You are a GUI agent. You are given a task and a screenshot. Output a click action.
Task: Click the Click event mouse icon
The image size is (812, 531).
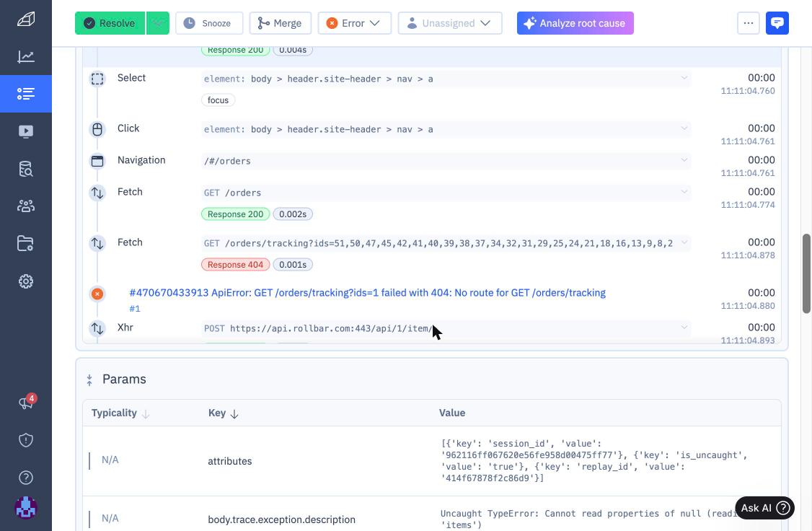click(x=97, y=130)
